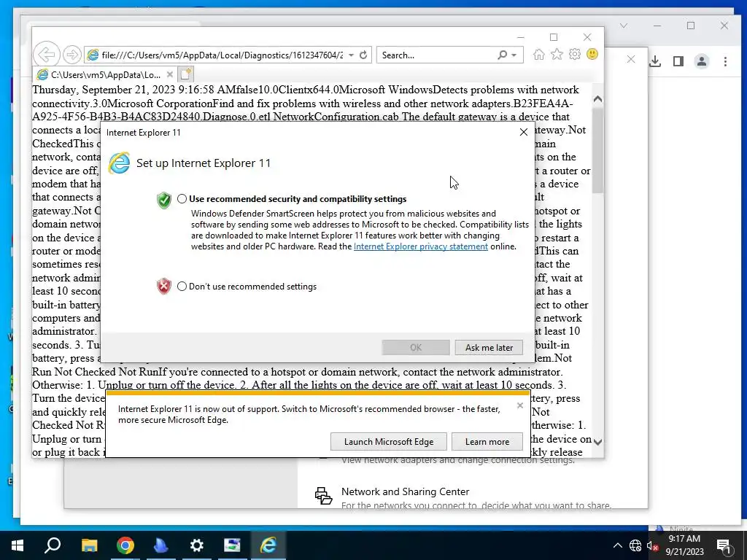The width and height of the screenshot is (747, 560).
Task: Click the IE vertical scrollbar thumb
Action: pos(598,150)
